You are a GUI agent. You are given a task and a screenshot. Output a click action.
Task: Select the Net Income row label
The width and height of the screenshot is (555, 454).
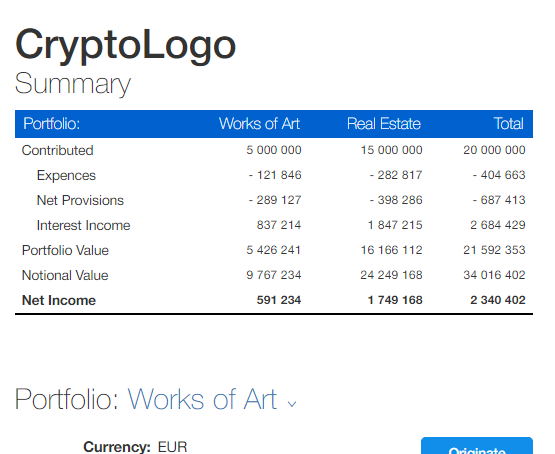coord(59,300)
